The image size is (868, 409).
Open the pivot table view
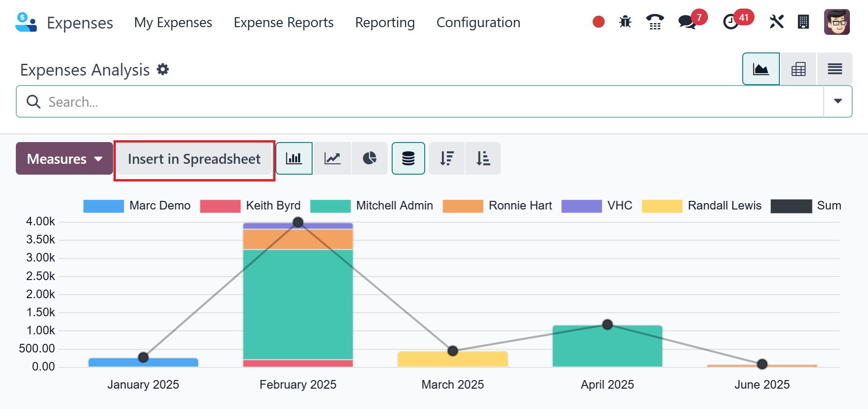pos(798,69)
